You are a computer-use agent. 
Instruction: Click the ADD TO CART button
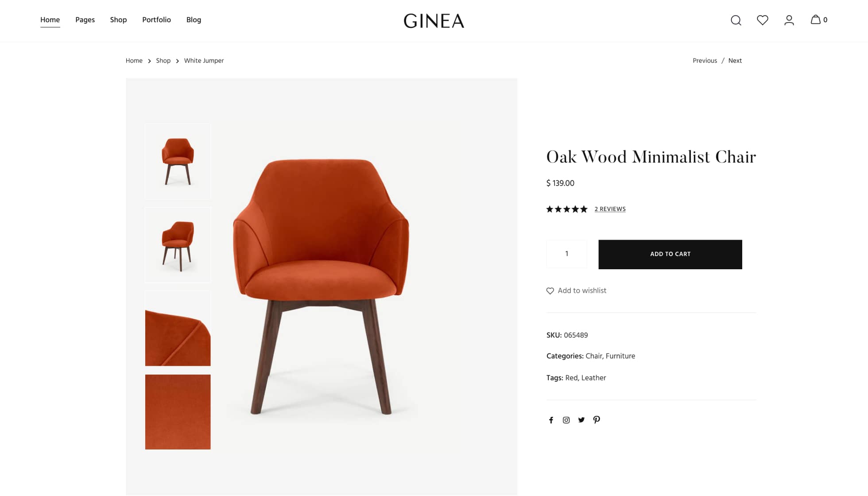(x=670, y=254)
